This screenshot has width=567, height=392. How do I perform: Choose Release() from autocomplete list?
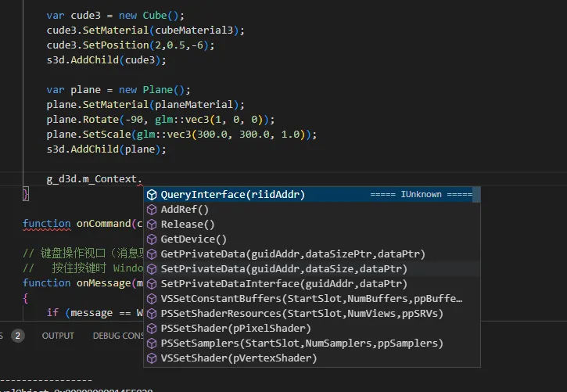point(312,225)
